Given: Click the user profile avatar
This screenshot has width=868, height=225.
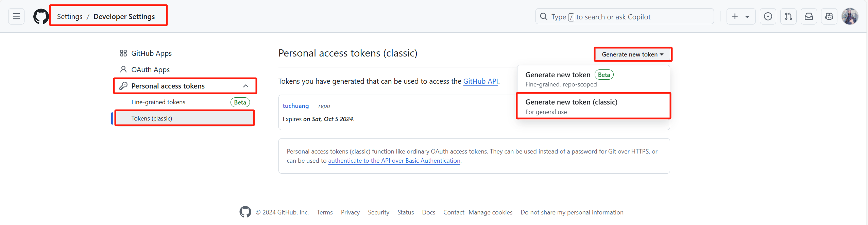Looking at the screenshot, I should (850, 16).
